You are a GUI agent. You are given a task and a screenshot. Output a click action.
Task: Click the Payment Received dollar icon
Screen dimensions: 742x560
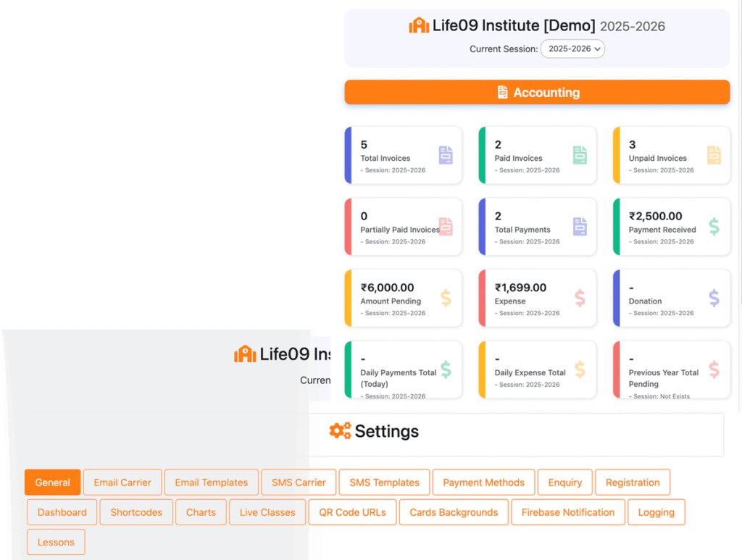(714, 227)
